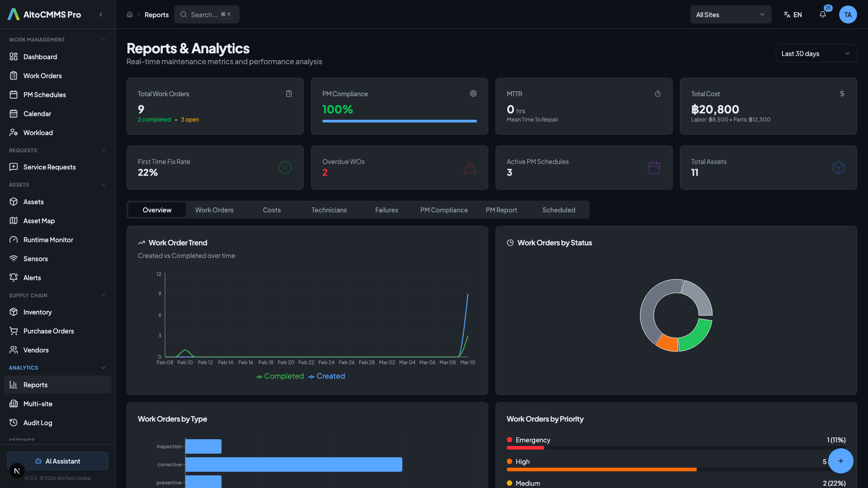Viewport: 868px width, 488px height.
Task: Click the blue plus floating button
Action: tap(840, 460)
